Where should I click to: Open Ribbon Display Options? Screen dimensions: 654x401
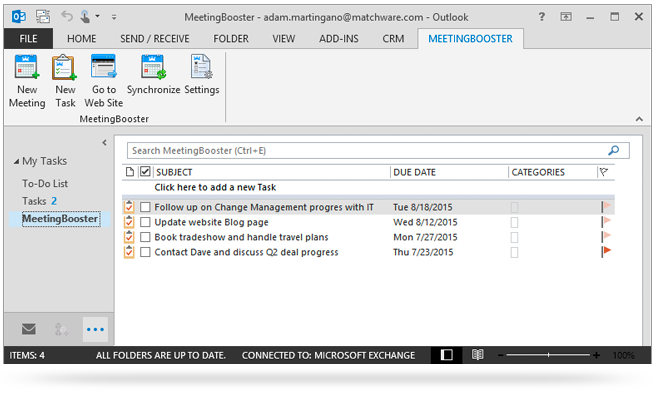tap(566, 17)
